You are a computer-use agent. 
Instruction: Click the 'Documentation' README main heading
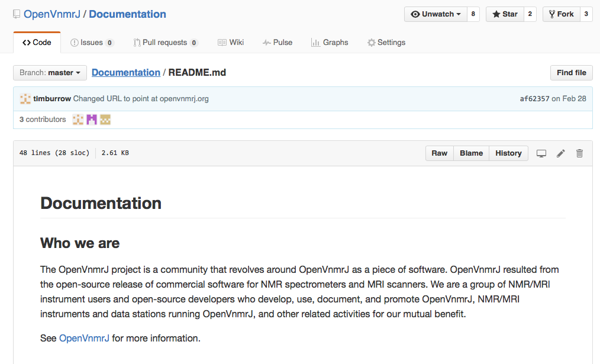(x=101, y=203)
